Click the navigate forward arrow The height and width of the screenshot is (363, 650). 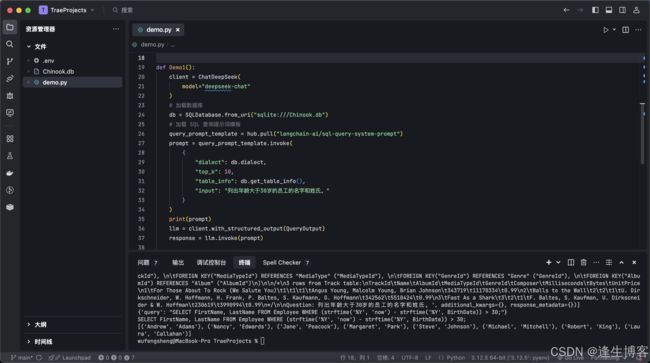(x=580, y=10)
